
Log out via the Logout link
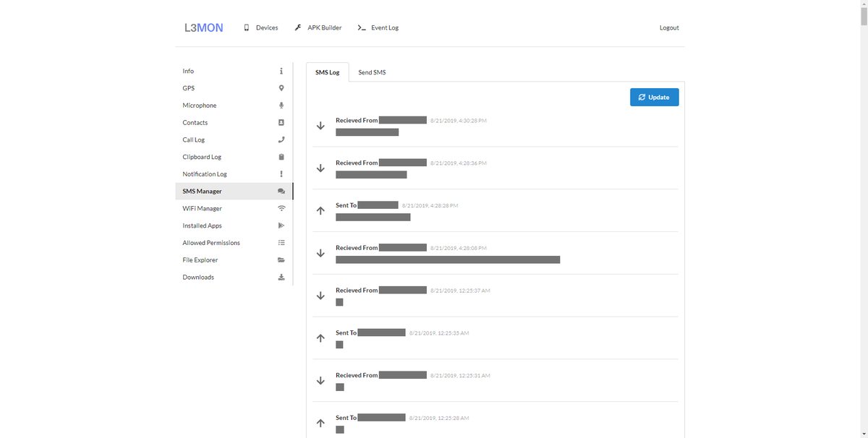coord(669,27)
